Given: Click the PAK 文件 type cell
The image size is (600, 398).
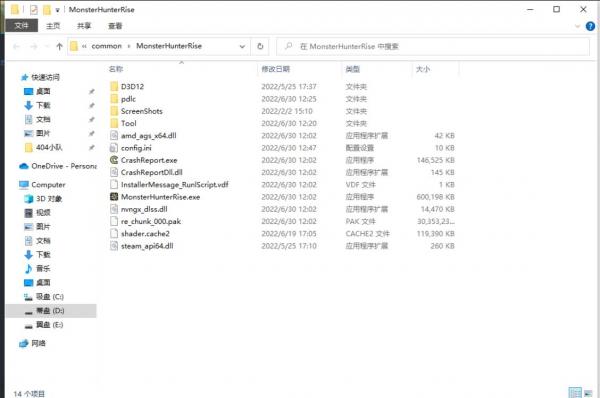Looking at the screenshot, I should [360, 221].
